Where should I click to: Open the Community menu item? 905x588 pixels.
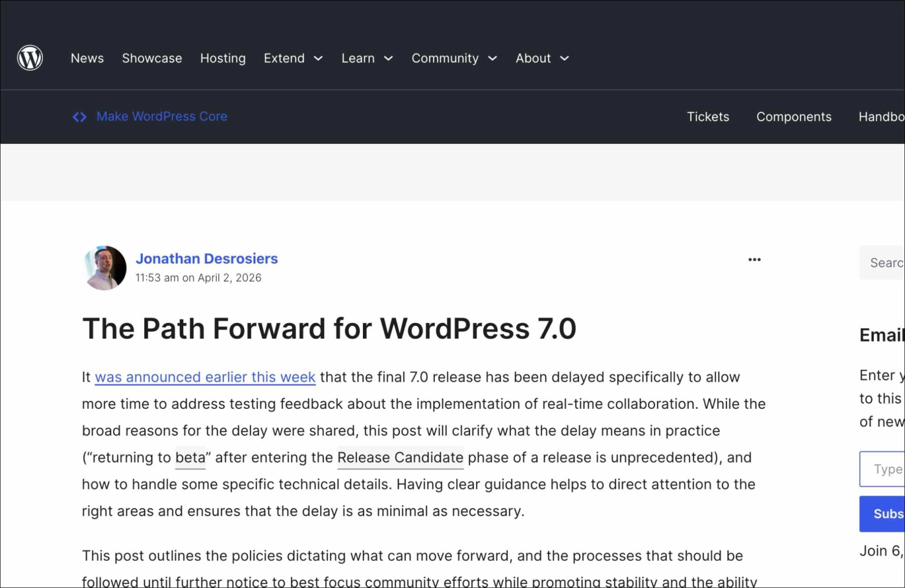click(445, 58)
